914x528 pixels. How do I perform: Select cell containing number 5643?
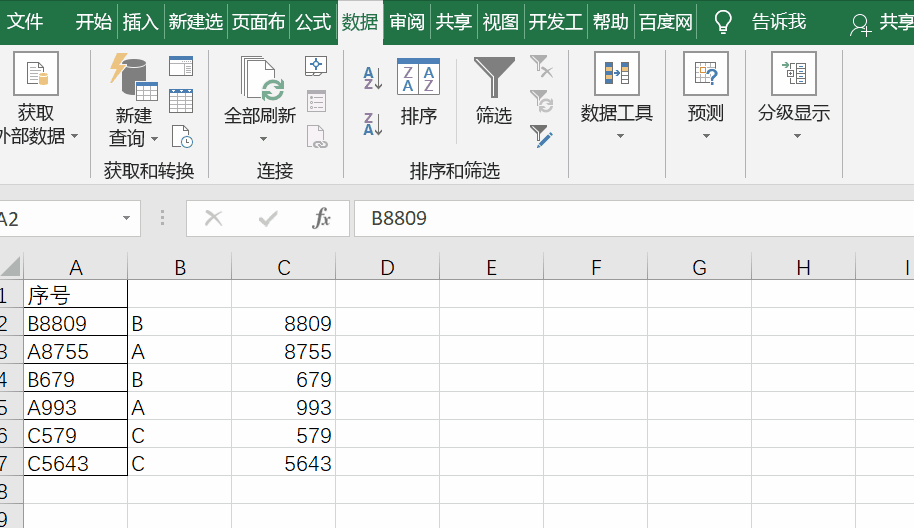point(283,463)
